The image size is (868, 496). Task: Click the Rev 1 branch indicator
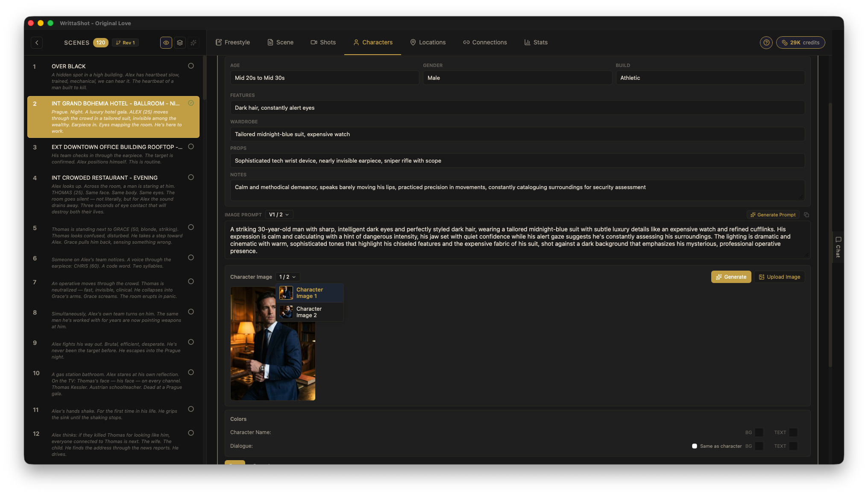click(125, 42)
